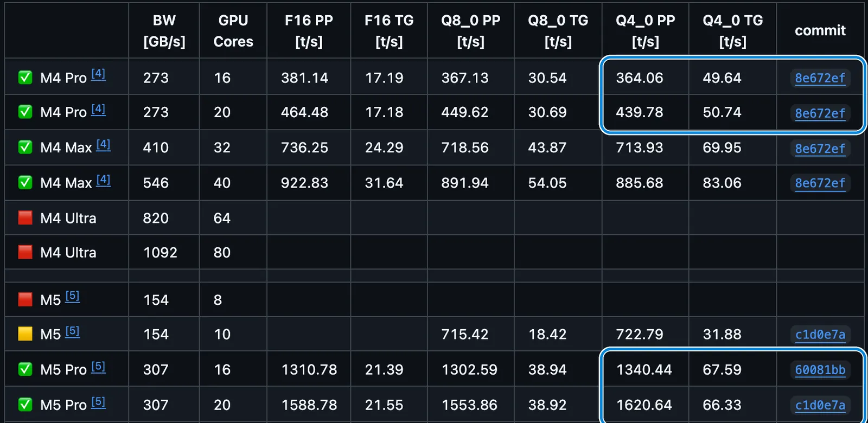The height and width of the screenshot is (423, 868).
Task: Click the red square icon for M4 Ultra 64-core
Action: point(25,217)
